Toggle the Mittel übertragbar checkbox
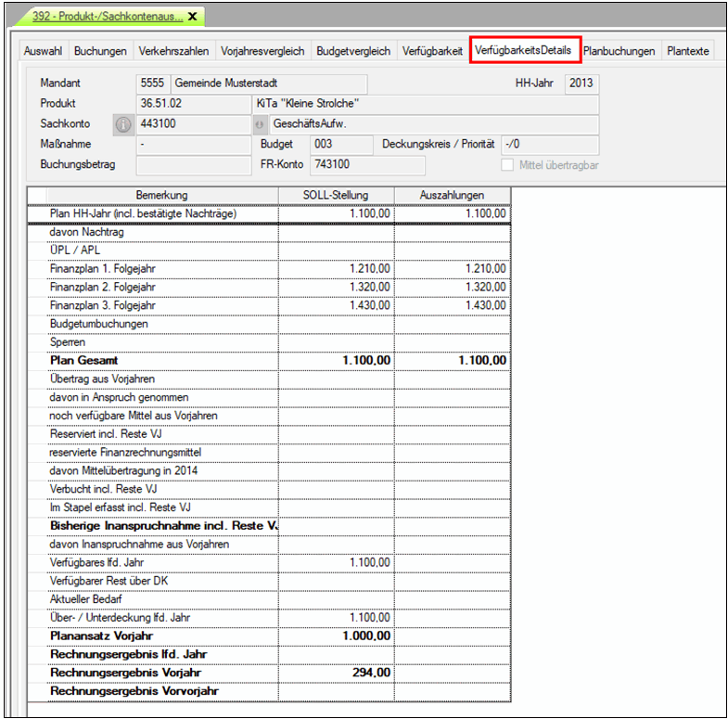Screen dimensions: 728x719 507,165
